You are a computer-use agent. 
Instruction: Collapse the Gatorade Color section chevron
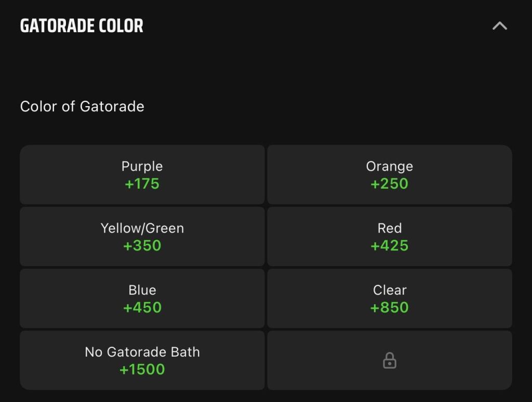click(x=499, y=26)
